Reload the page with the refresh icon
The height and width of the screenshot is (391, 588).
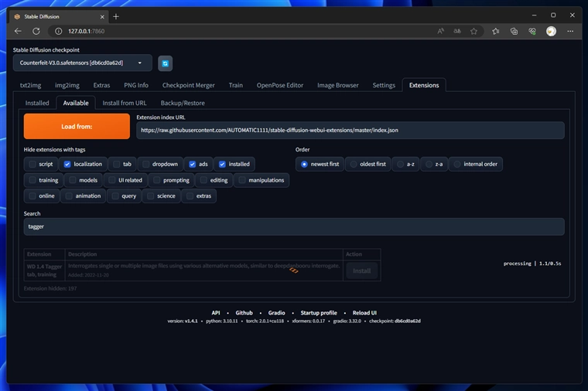[x=36, y=31]
